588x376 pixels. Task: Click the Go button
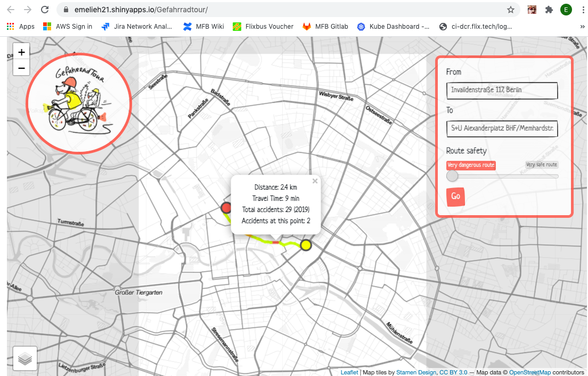pos(455,197)
